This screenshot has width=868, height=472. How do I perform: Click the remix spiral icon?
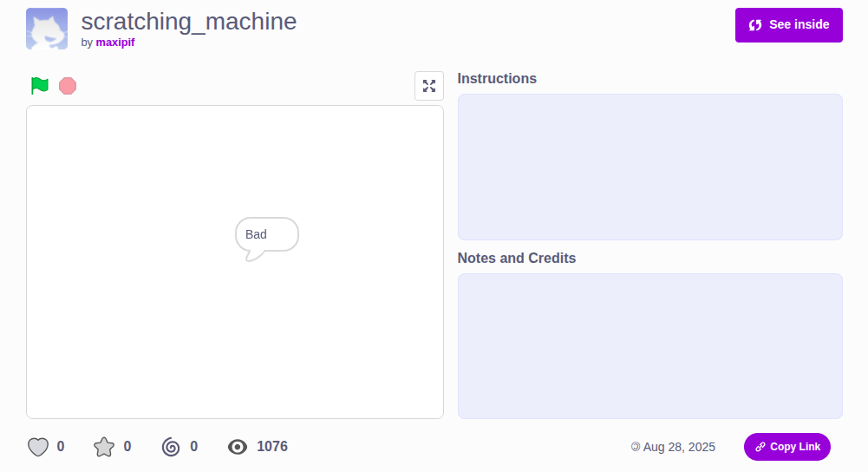(x=171, y=447)
